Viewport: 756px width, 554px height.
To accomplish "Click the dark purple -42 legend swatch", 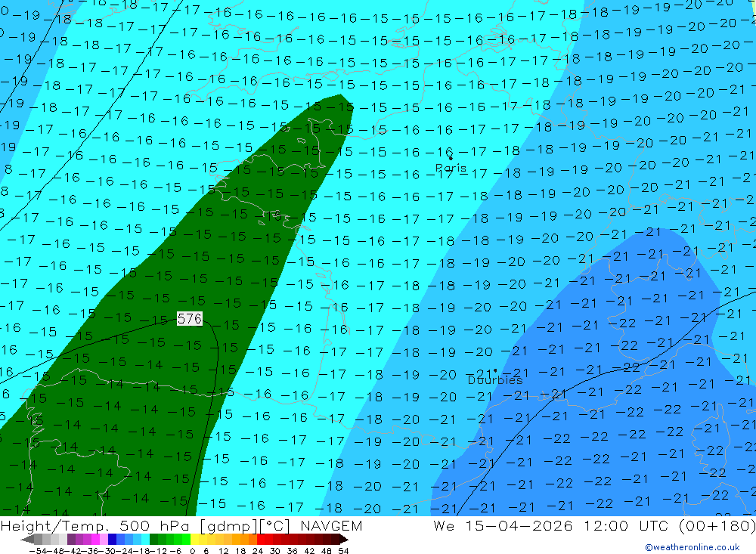I will 71,539.
